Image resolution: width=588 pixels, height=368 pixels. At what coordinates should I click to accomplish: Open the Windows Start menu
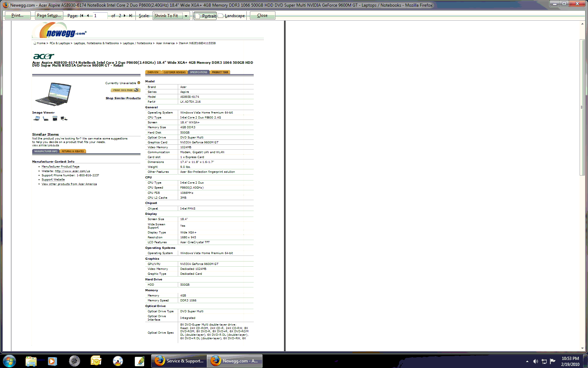tap(9, 361)
